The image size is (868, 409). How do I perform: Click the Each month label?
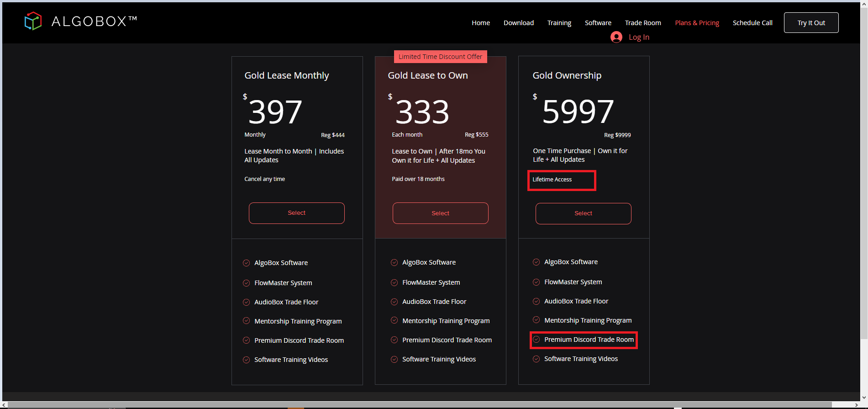point(407,135)
